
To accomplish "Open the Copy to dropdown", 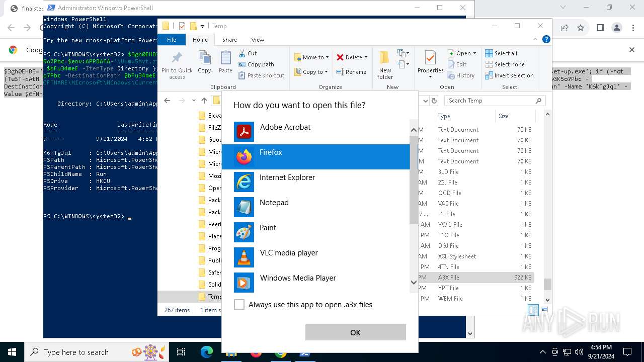I will click(x=311, y=72).
